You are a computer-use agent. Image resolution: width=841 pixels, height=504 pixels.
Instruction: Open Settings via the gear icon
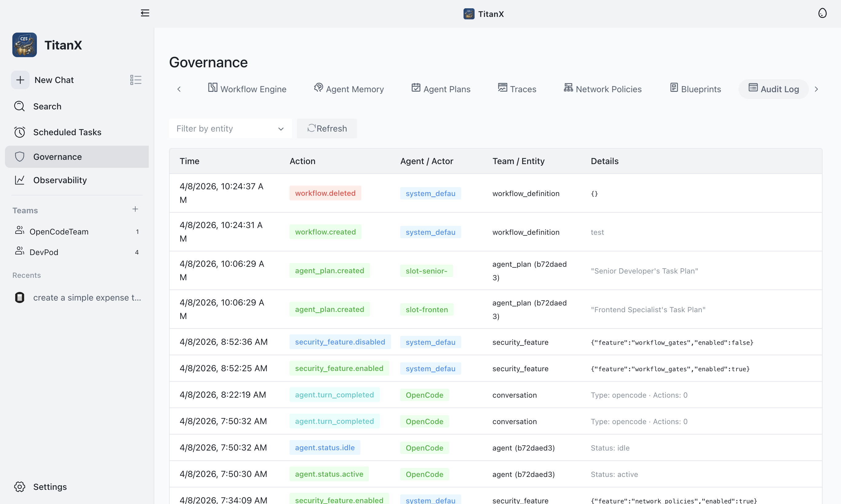19,487
